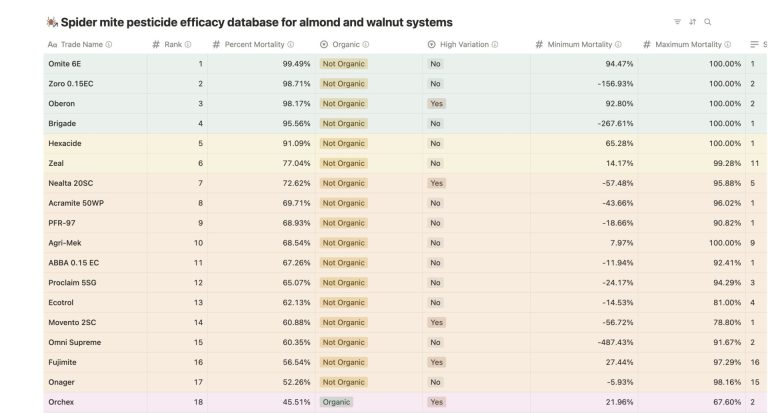The width and height of the screenshot is (768, 413).
Task: Click the sort arrows icon
Action: [692, 22]
